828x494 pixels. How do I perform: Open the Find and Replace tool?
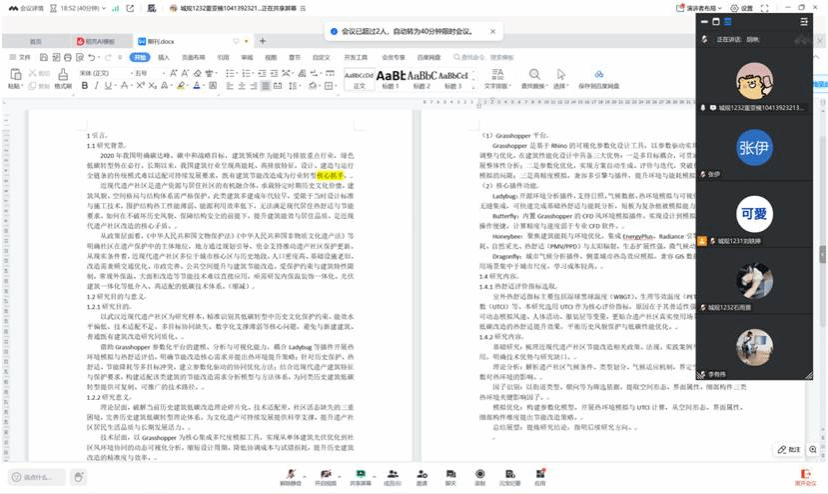(x=534, y=78)
